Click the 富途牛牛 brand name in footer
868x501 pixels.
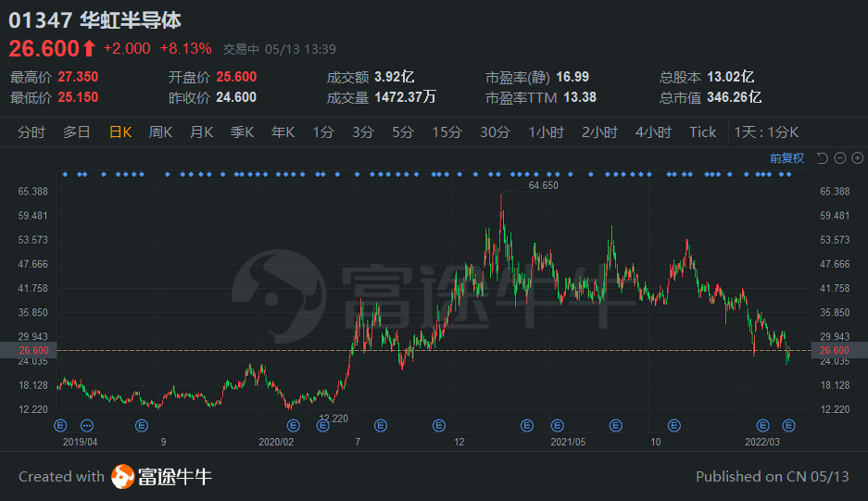point(175,477)
